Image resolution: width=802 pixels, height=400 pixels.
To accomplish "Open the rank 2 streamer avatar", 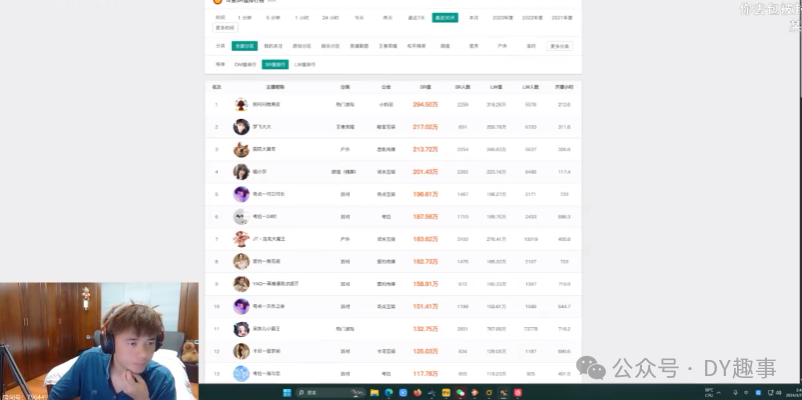I will point(241,127).
